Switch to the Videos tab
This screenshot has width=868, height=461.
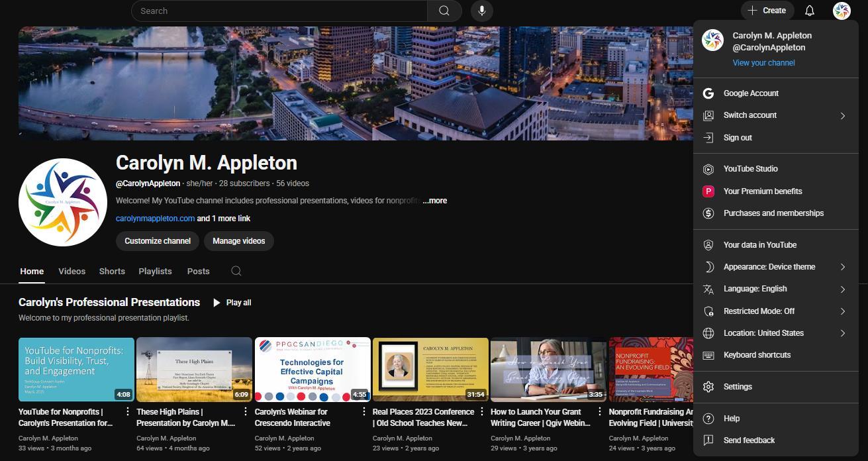click(72, 271)
